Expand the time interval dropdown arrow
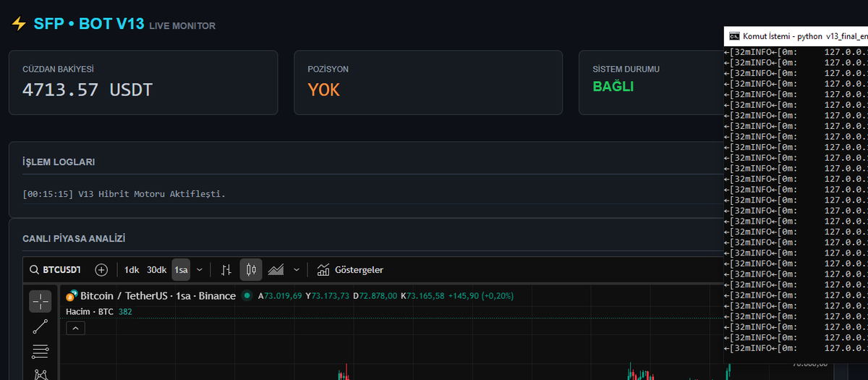Viewport: 868px width, 380px height. tap(200, 270)
